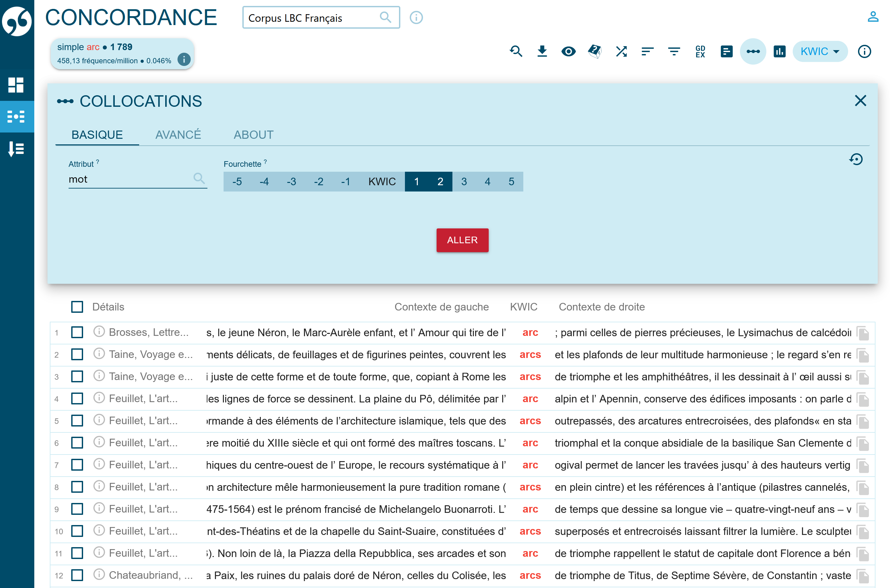Image resolution: width=890 pixels, height=588 pixels.
Task: Open the view options eye icon
Action: click(568, 51)
